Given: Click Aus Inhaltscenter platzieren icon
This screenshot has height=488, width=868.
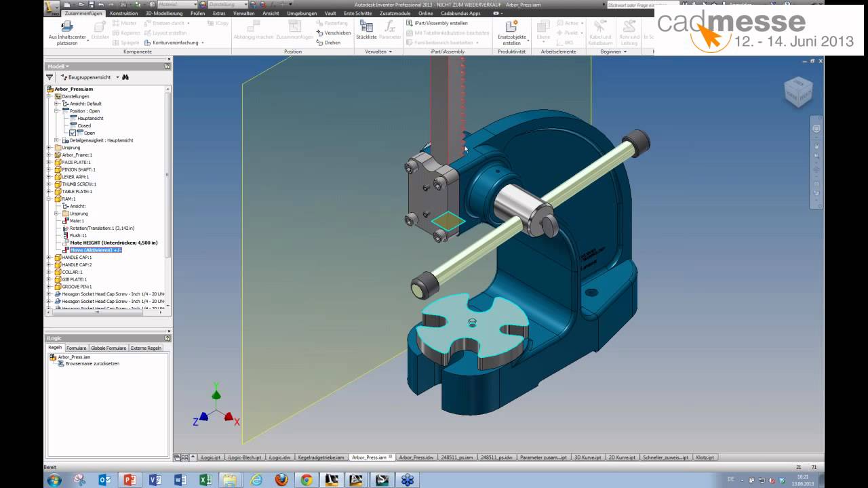Looking at the screenshot, I should [67, 26].
